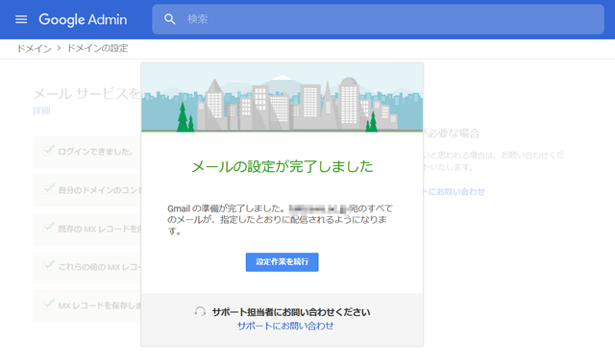Go to ドメイン breadcrumb
The image size is (615, 364).
(35, 48)
